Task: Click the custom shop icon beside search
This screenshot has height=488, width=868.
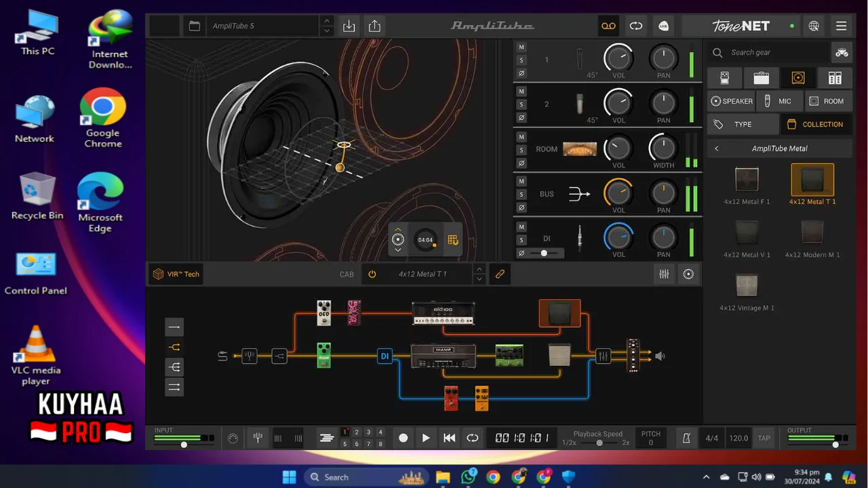Action: (x=842, y=52)
